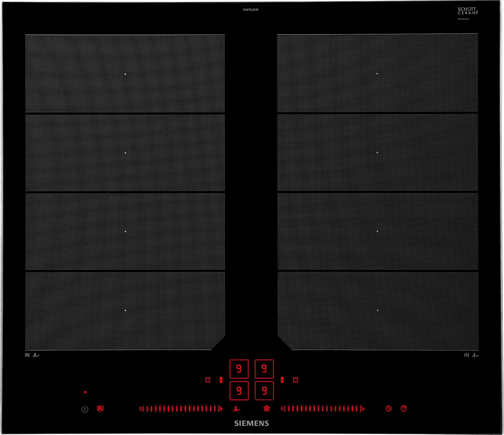
Task: Tap boost 'b' on right slider
Action: pos(363,409)
